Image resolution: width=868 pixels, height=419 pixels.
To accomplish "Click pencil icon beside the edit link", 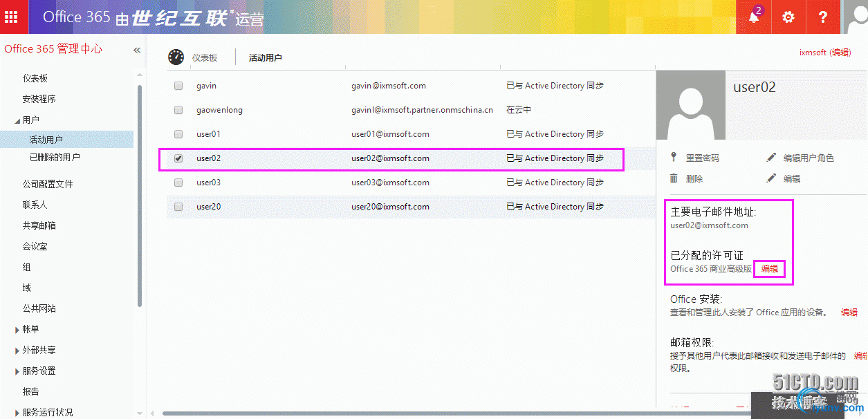I will coord(772,178).
